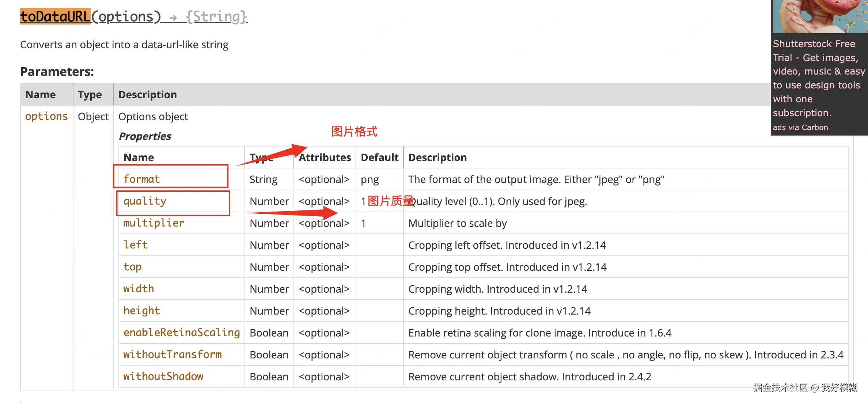Click the options parameter name

(x=46, y=116)
